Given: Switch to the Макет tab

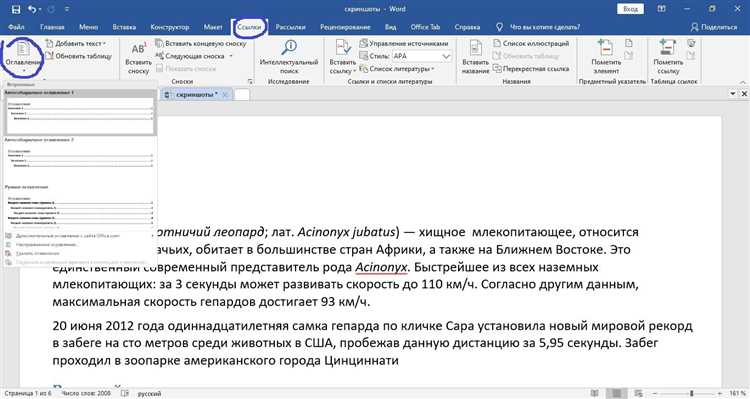Looking at the screenshot, I should coord(213,27).
